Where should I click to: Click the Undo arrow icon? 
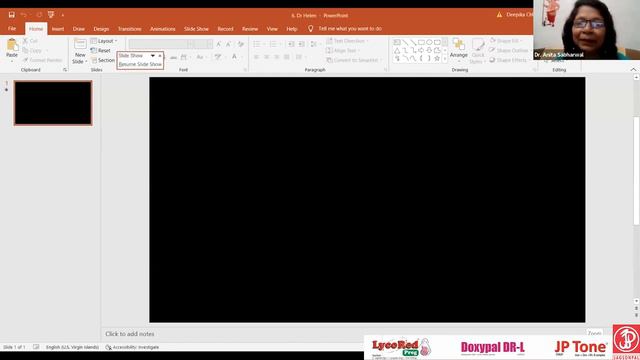(24, 15)
